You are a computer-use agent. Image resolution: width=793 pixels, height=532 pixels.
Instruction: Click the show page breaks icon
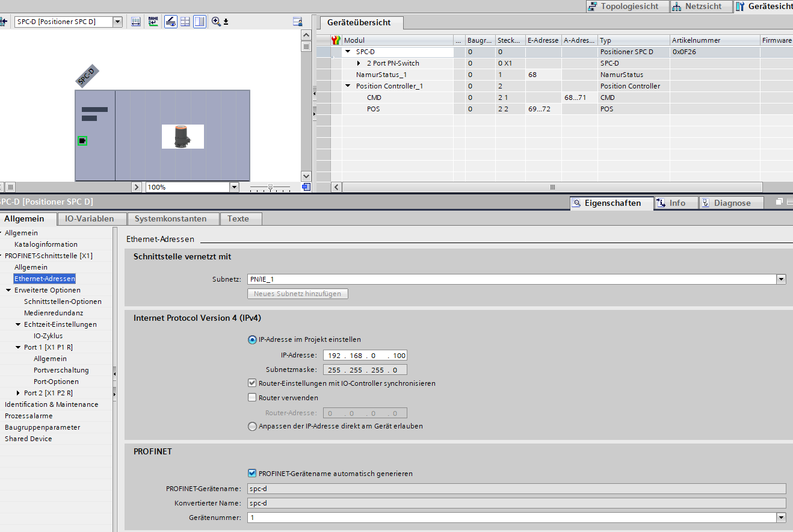pos(185,22)
